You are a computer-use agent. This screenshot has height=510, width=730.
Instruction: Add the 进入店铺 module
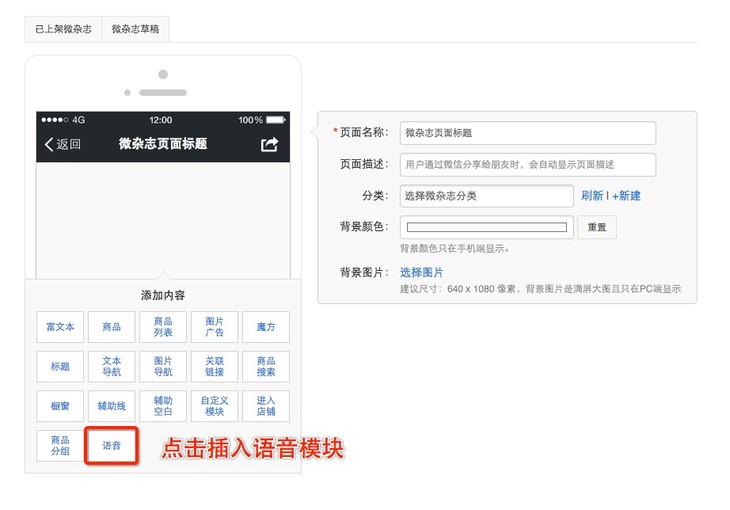[x=266, y=406]
